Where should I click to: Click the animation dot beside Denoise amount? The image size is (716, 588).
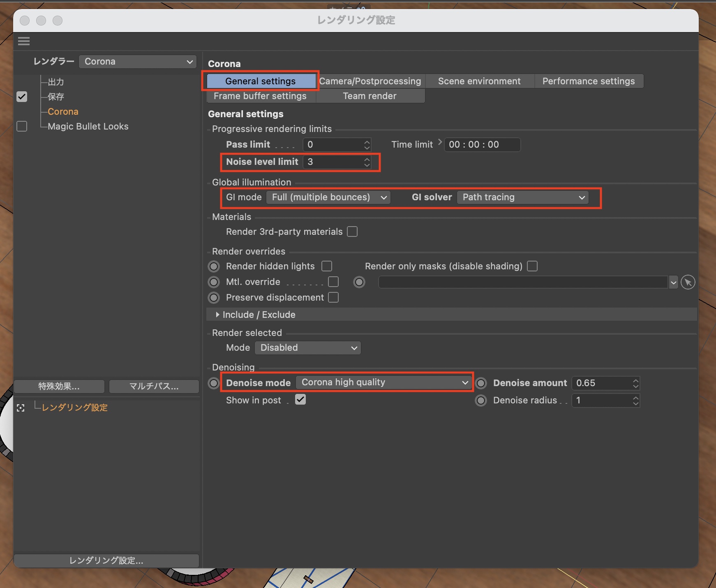click(481, 383)
